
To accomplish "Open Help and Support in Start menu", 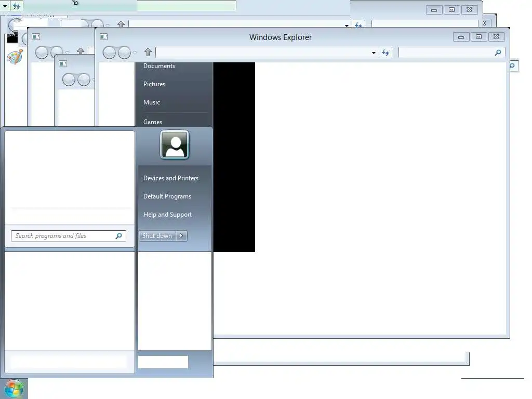I will coord(168,215).
